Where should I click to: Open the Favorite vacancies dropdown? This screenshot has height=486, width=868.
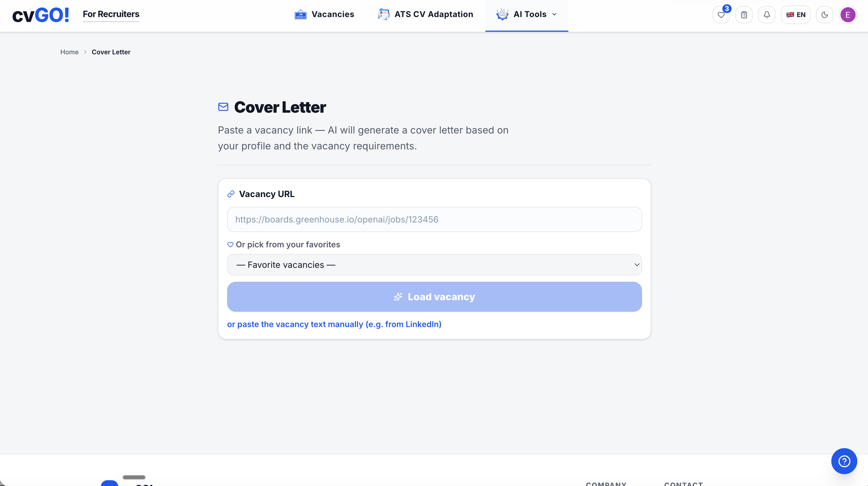(x=434, y=265)
